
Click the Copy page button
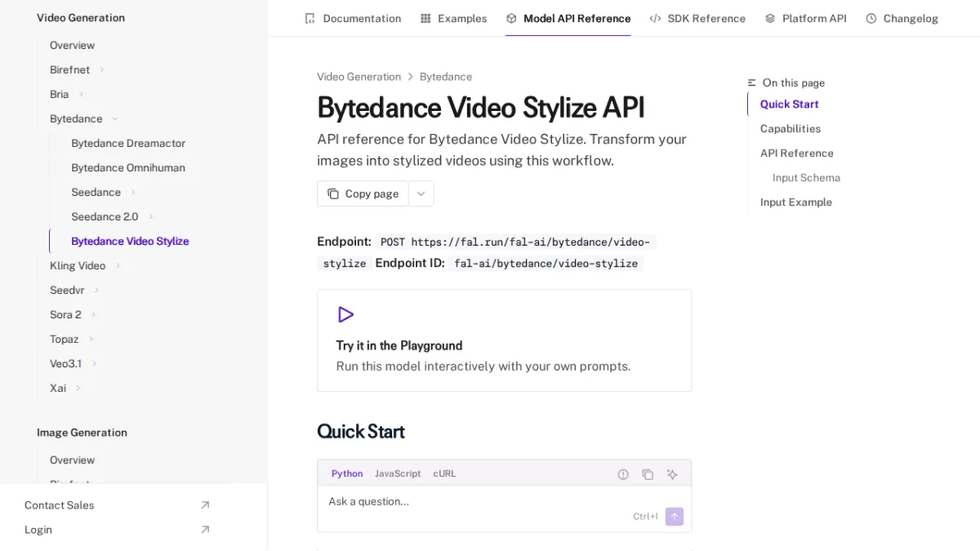pos(363,193)
